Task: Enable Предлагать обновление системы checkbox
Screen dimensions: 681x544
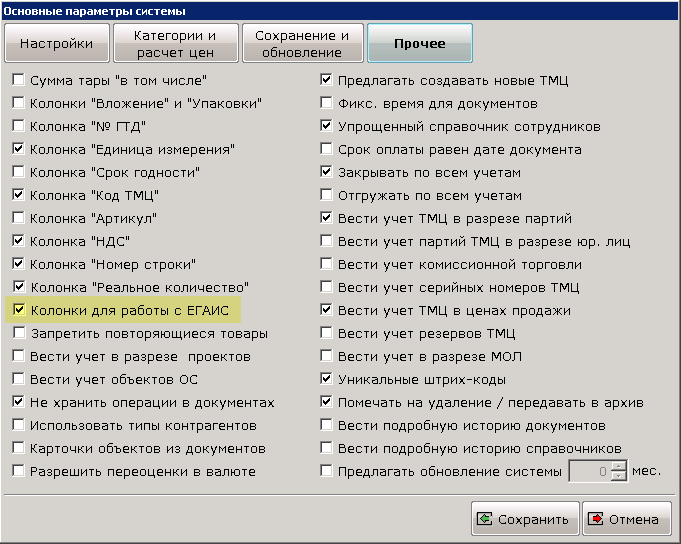Action: tap(326, 471)
